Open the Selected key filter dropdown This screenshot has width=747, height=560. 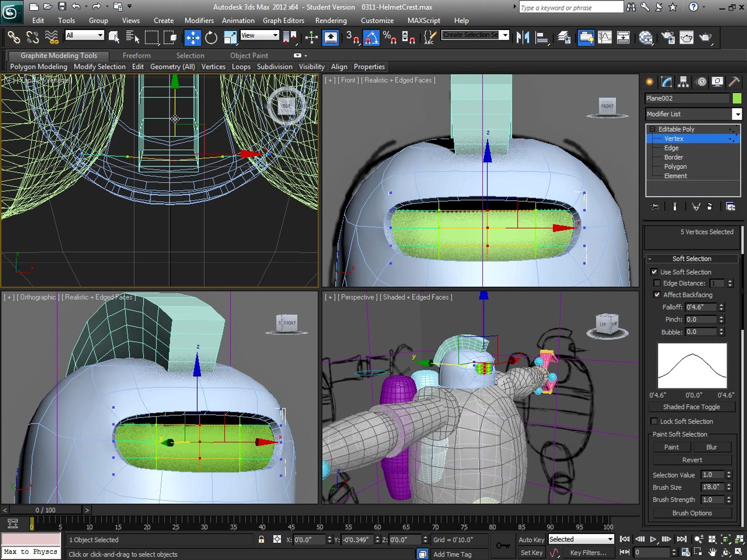pos(581,539)
